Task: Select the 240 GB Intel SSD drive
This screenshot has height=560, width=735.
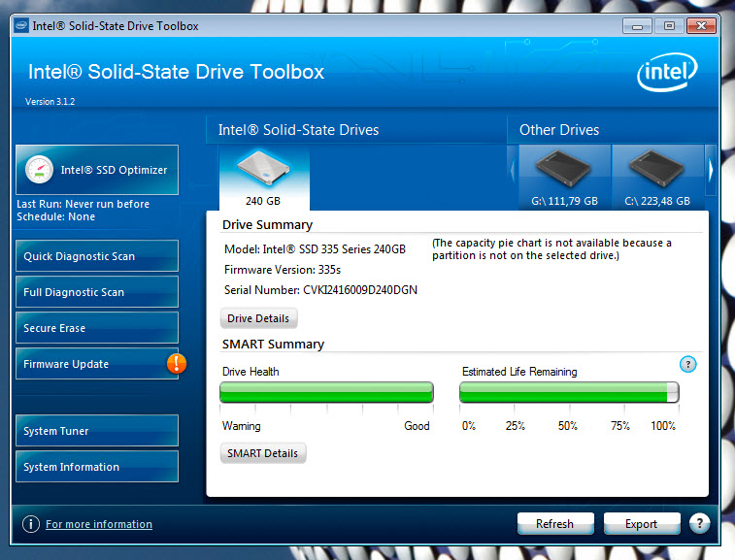Action: [x=264, y=179]
